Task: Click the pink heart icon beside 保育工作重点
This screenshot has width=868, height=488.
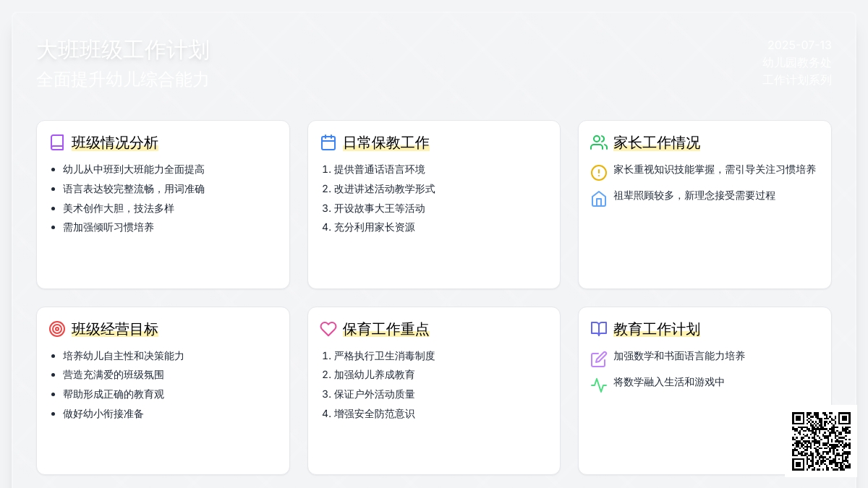Action: [328, 329]
